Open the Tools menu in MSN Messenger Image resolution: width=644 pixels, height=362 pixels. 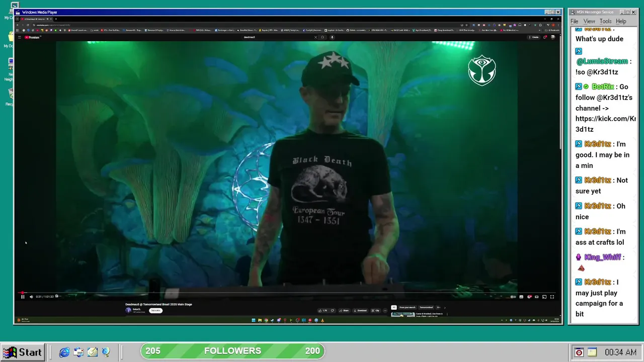click(x=605, y=21)
